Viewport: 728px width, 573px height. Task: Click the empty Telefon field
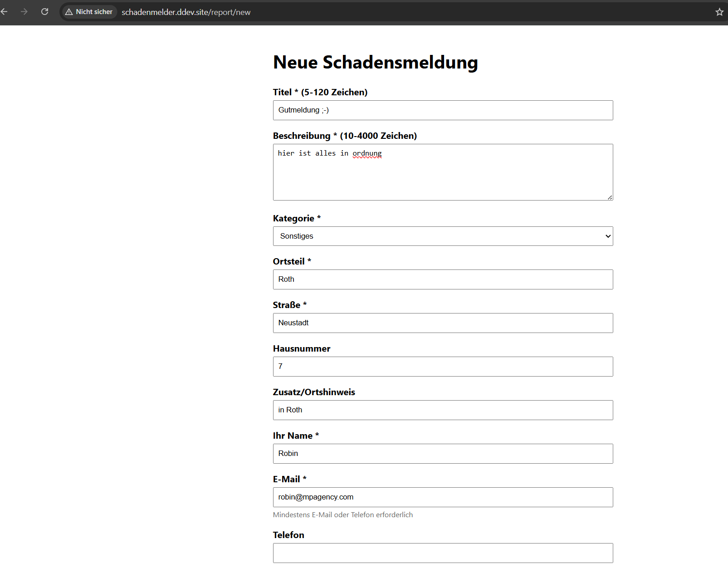(443, 553)
